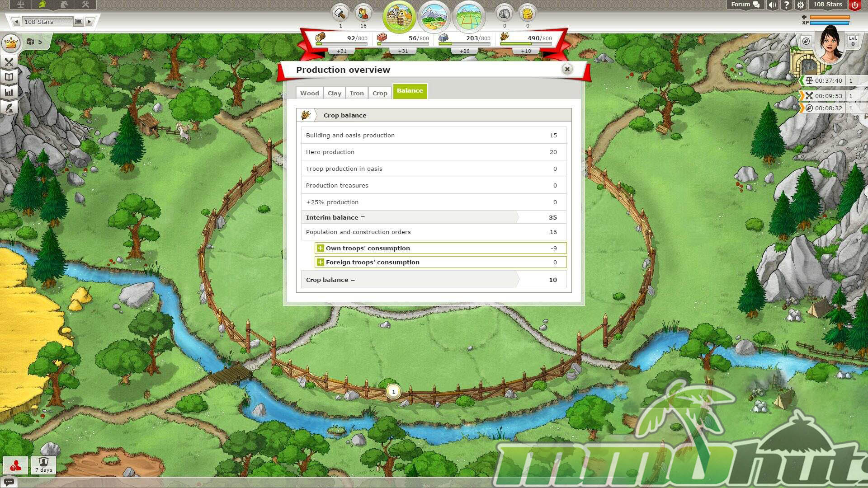Click the 108 Stars profile button
The image size is (868, 488).
click(827, 5)
